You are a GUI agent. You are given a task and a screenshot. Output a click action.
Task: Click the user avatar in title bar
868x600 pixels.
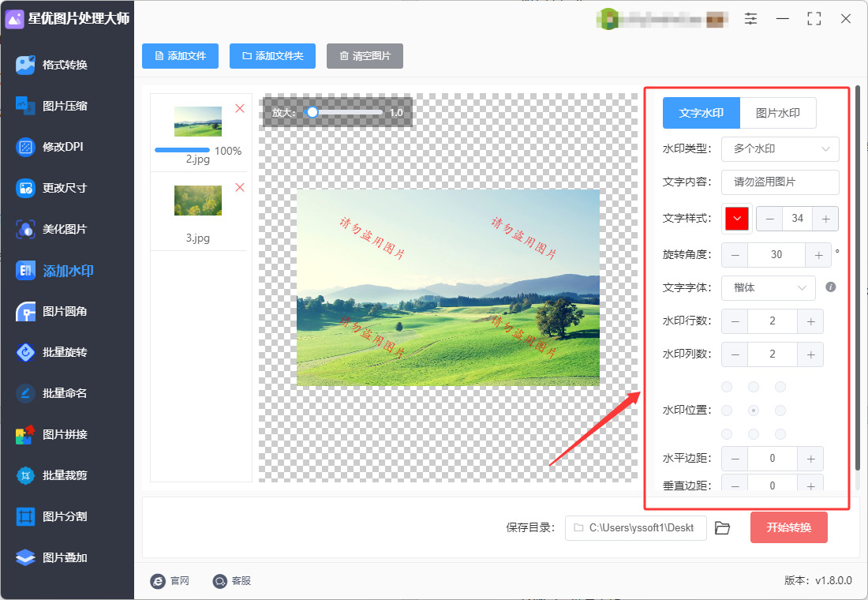(609, 19)
